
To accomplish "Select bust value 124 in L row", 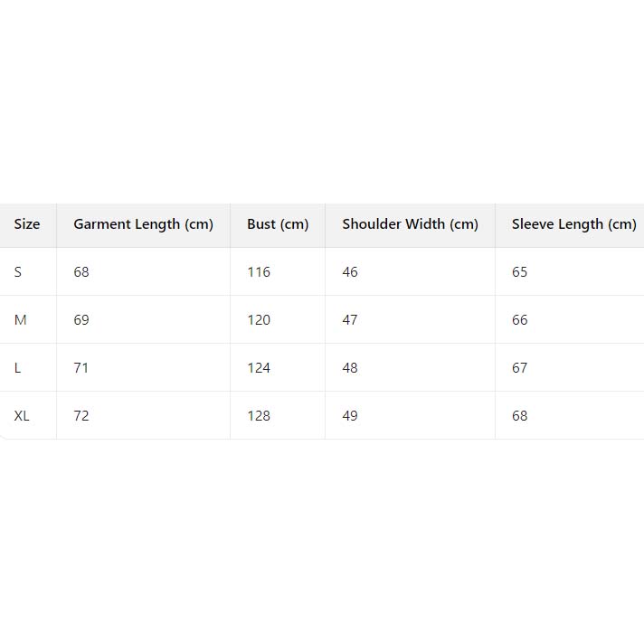I will click(x=259, y=368).
